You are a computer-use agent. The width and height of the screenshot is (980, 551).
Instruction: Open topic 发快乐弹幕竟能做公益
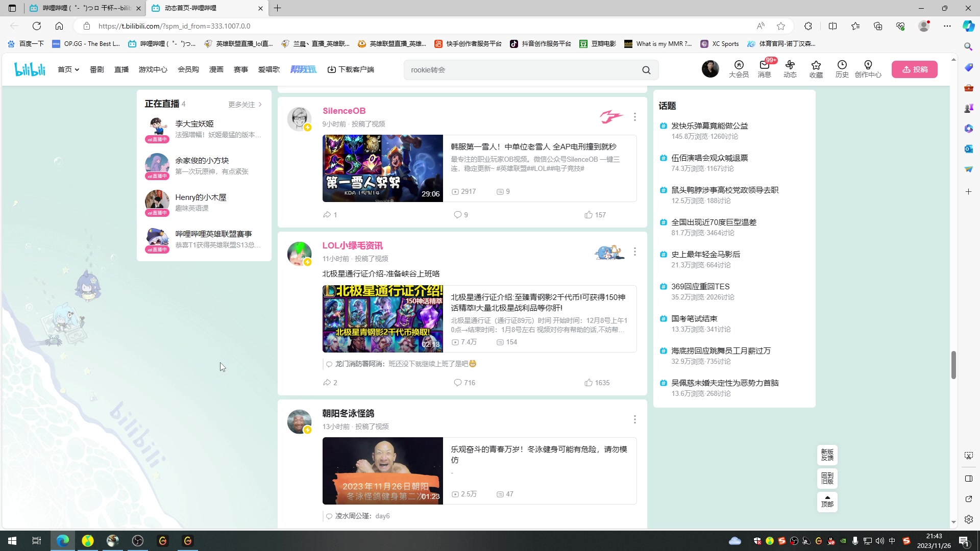click(x=709, y=126)
